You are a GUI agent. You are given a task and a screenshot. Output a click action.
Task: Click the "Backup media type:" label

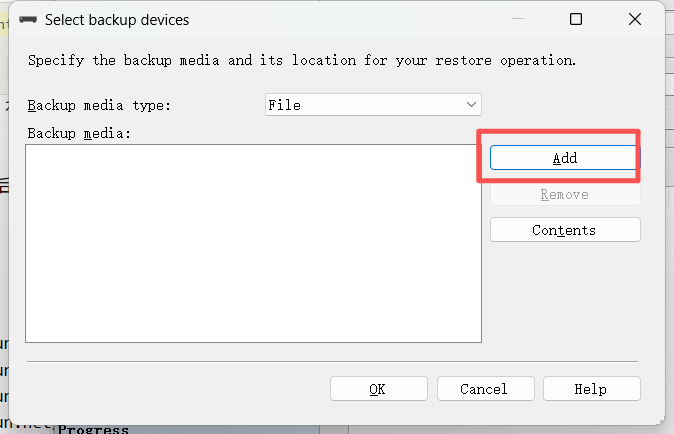click(99, 105)
